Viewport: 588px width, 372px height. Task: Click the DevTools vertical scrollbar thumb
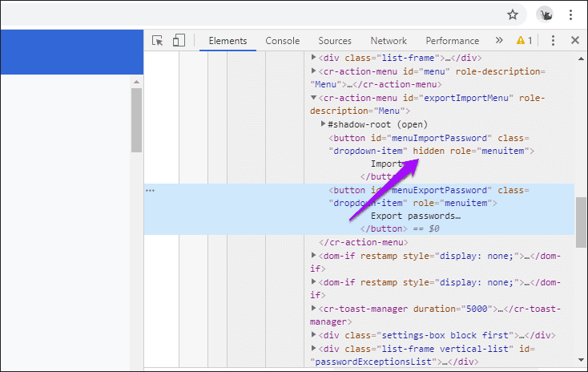coord(581,222)
